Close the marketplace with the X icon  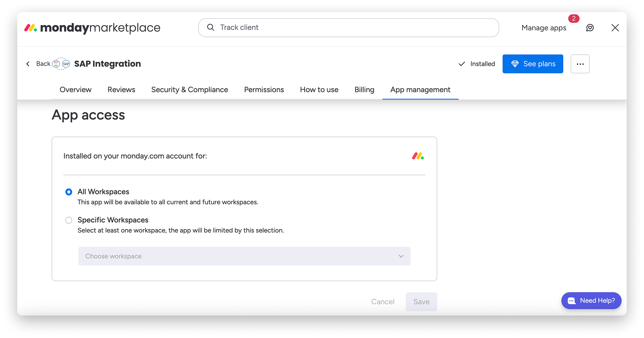pos(615,28)
